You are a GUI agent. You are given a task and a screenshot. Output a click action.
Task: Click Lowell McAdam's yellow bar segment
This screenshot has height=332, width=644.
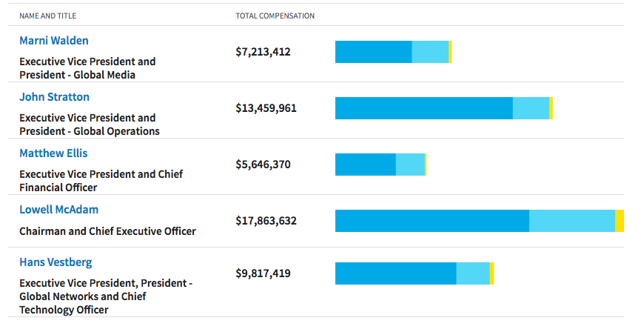point(620,221)
